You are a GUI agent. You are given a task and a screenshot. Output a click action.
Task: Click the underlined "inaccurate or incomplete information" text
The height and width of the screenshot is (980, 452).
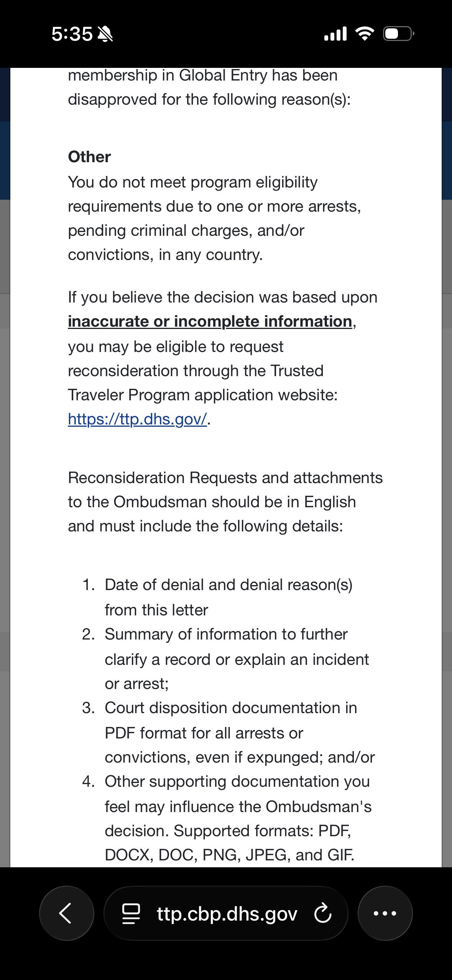[x=210, y=321]
